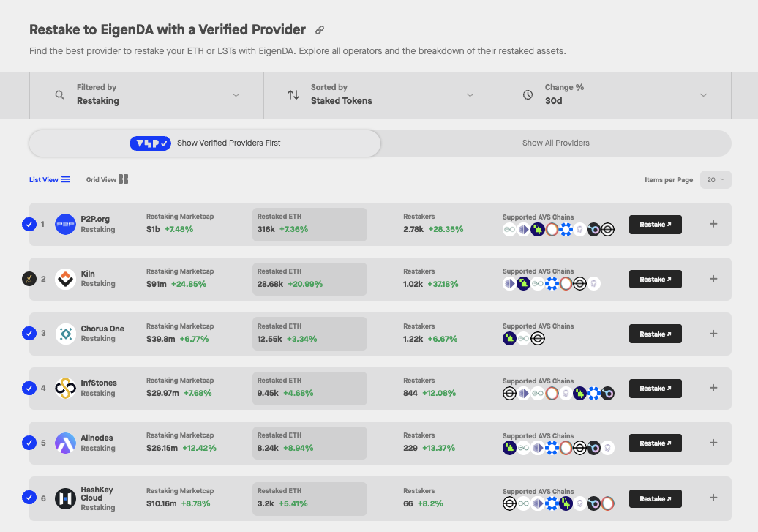Screen dimensions: 758x532
Task: Click Restake button for P2P.org
Action: 655,225
